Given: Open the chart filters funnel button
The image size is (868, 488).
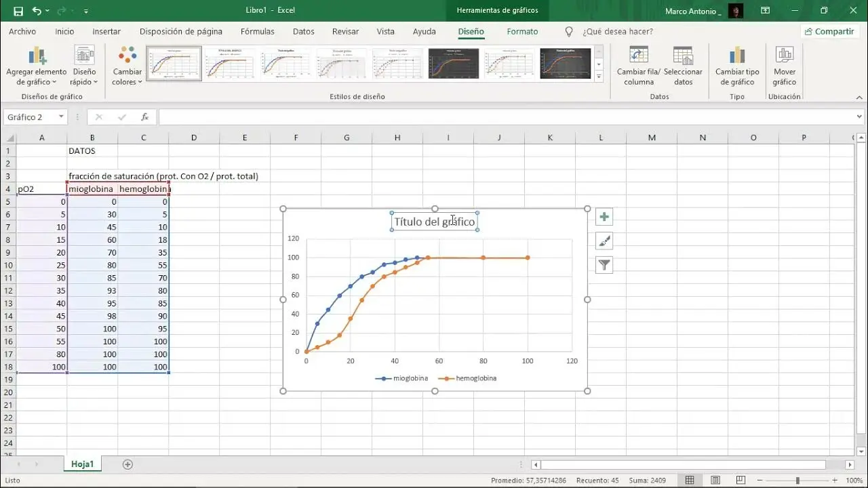Looking at the screenshot, I should (x=604, y=264).
